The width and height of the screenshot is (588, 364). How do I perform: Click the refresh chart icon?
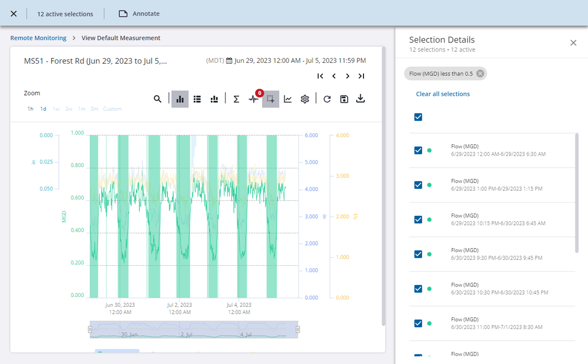(327, 99)
